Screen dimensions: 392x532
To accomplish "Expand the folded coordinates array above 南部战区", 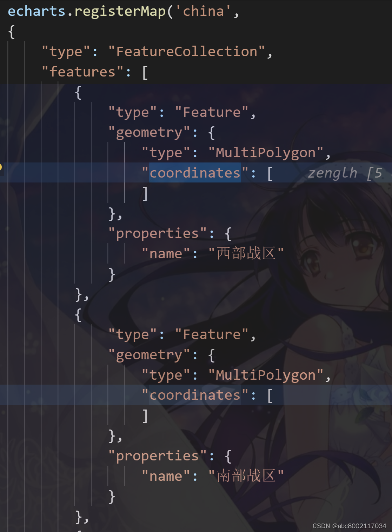I will pyautogui.click(x=270, y=395).
